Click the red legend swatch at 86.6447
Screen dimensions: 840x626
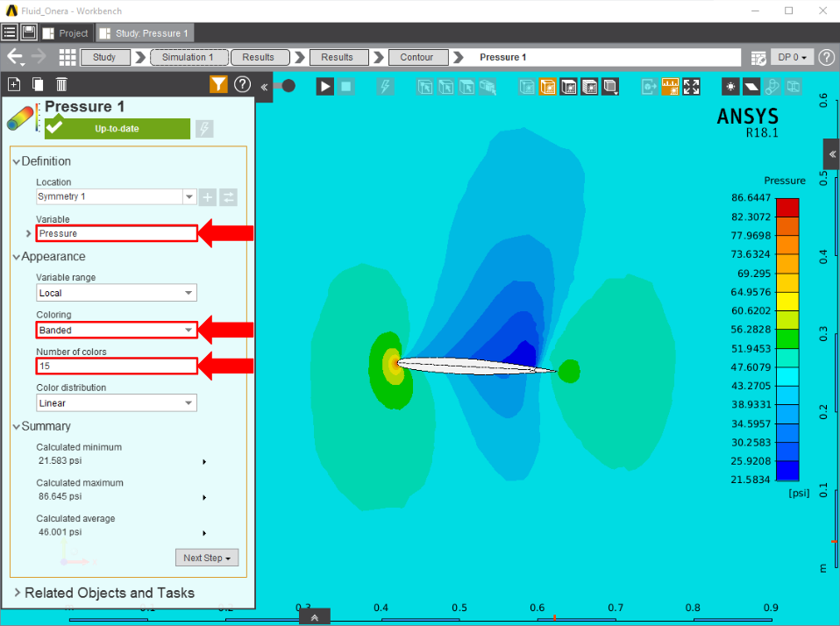(787, 208)
